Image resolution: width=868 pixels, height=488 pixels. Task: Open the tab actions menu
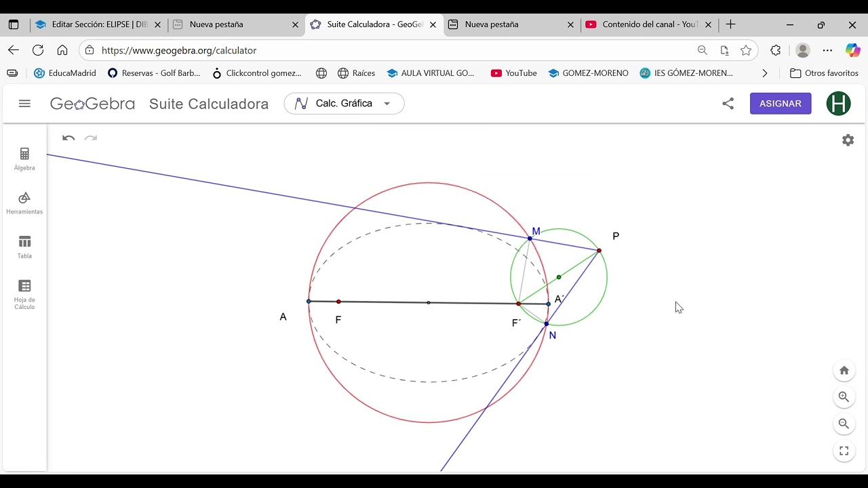click(x=13, y=24)
